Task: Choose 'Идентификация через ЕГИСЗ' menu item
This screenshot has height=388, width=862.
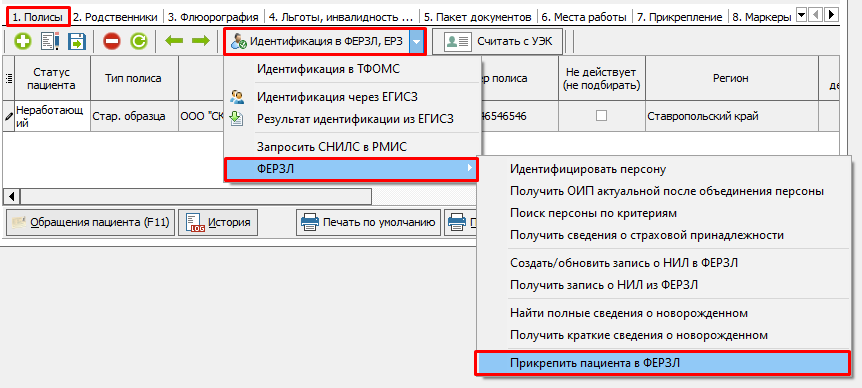Action: click(352, 97)
